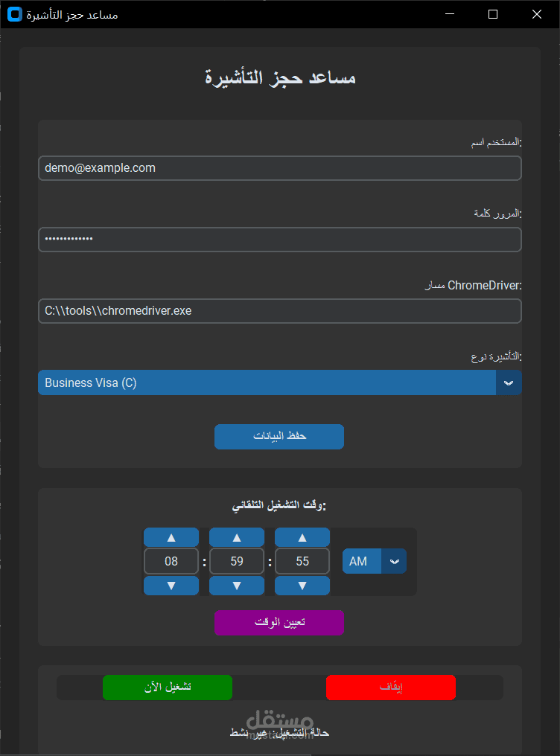Decrease the seconds value below 55
Image resolution: width=560 pixels, height=756 pixels.
pyautogui.click(x=302, y=586)
